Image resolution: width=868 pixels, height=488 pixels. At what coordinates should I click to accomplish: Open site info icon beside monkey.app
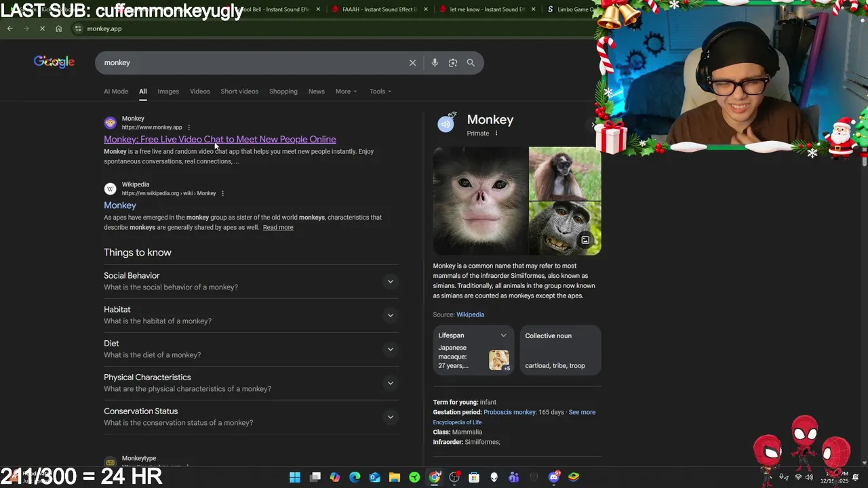click(78, 28)
